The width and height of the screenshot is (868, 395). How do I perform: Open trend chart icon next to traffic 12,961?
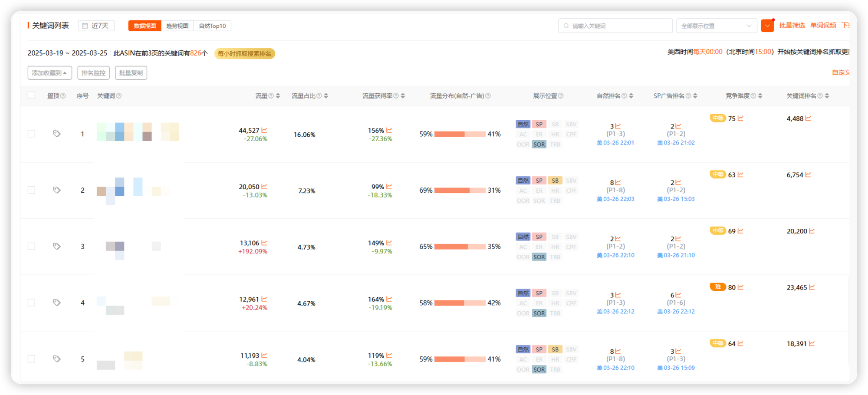264,299
